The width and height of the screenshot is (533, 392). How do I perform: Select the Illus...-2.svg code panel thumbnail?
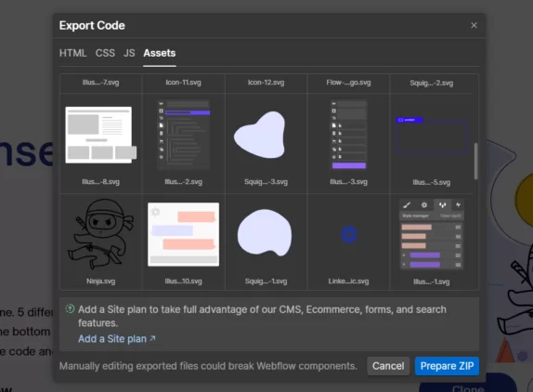pyautogui.click(x=184, y=135)
